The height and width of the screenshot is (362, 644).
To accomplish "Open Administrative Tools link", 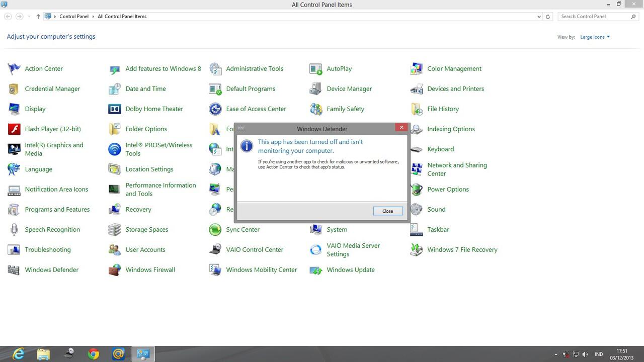I will (x=255, y=69).
